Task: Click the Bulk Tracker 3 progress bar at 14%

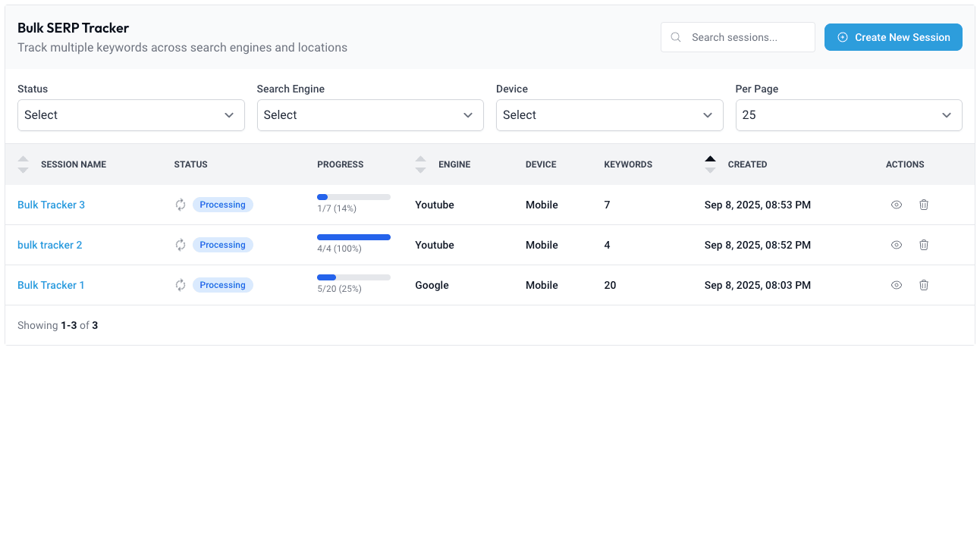Action: 353,197
